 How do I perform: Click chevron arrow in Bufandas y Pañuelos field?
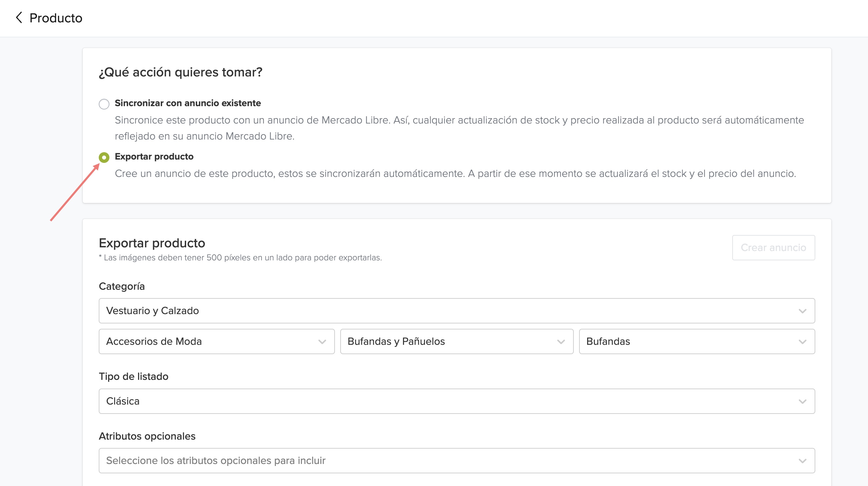click(x=561, y=342)
